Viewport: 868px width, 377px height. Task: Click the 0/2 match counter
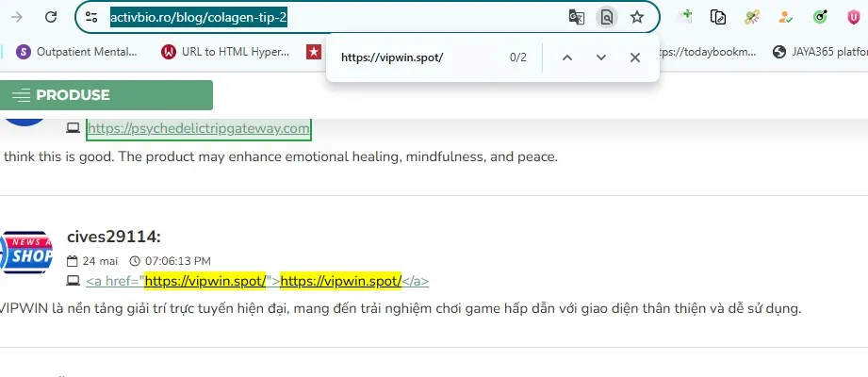(518, 57)
